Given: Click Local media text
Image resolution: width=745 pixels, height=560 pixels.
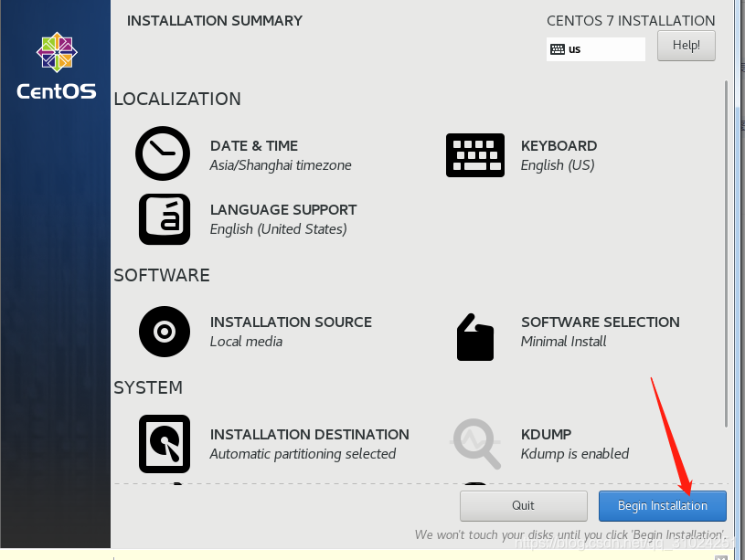Looking at the screenshot, I should click(246, 342).
